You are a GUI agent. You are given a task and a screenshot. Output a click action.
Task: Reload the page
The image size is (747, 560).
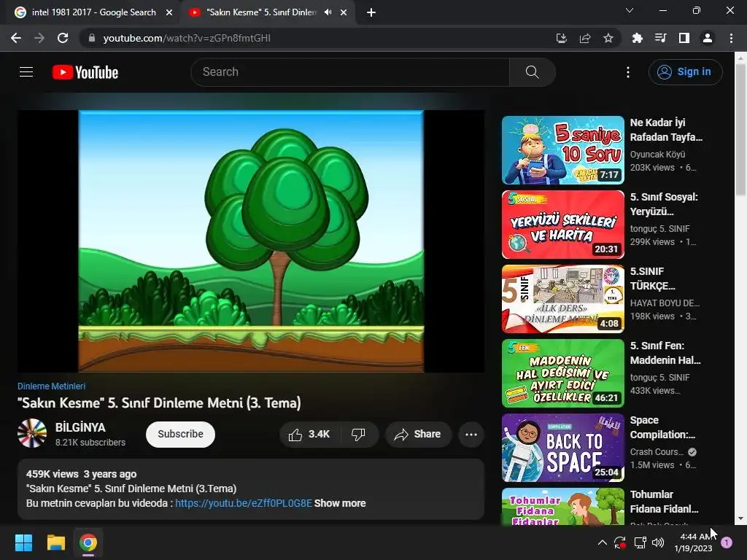pyautogui.click(x=63, y=38)
